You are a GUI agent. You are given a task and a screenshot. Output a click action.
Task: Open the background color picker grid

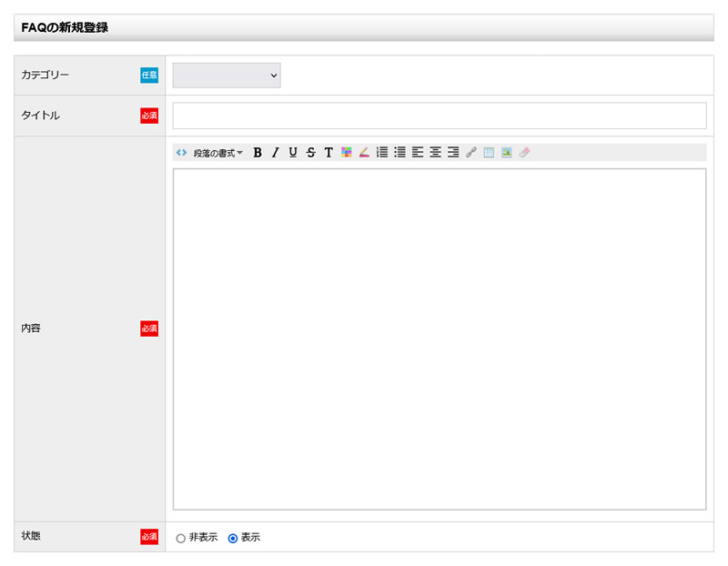347,152
